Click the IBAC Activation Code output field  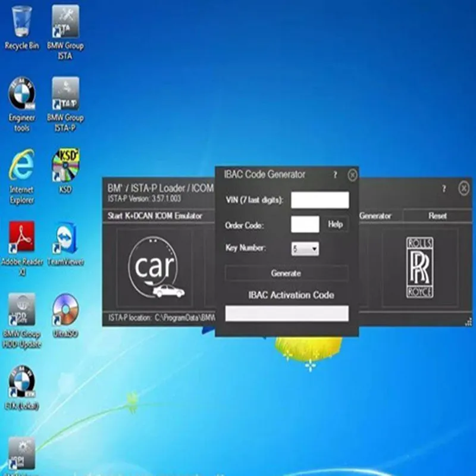point(287,313)
